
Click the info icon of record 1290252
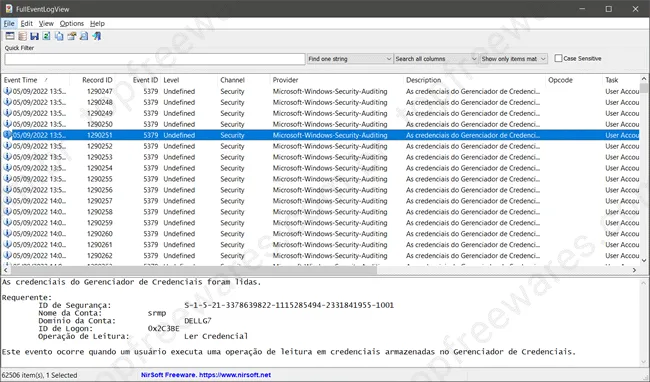coord(7,146)
